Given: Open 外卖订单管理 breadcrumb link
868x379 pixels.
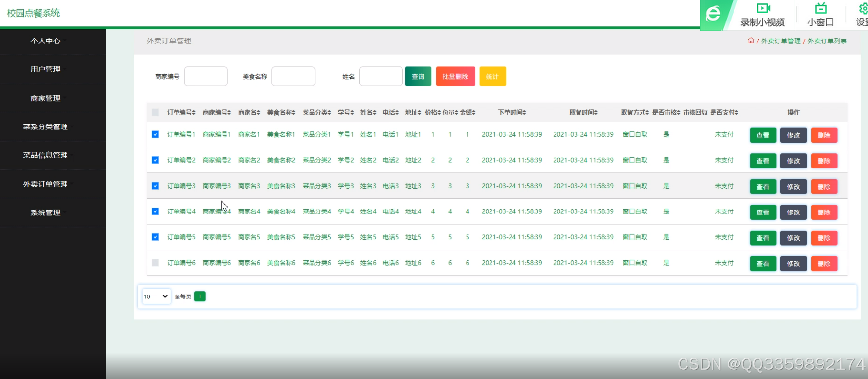Looking at the screenshot, I should click(x=781, y=41).
